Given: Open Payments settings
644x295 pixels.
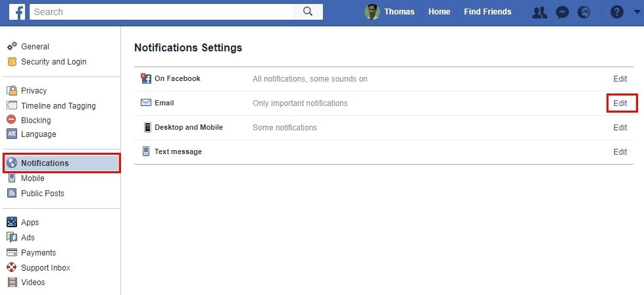Looking at the screenshot, I should [39, 252].
